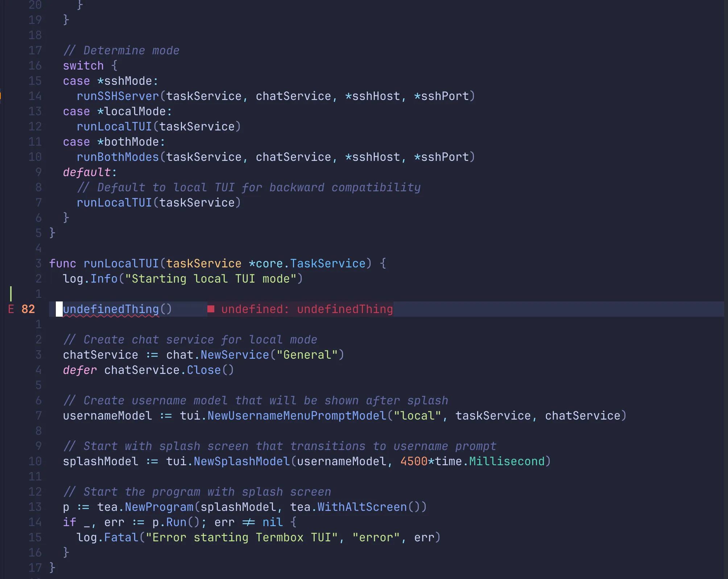Click the "Starting local TUI mode" string
This screenshot has width=728, height=579.
[211, 279]
